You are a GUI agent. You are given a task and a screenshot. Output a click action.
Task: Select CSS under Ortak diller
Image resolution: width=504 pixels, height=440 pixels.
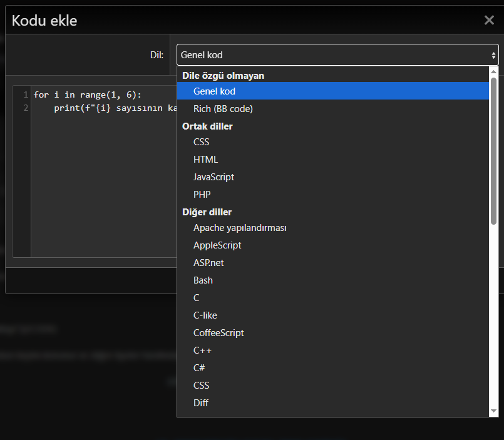(x=332, y=141)
